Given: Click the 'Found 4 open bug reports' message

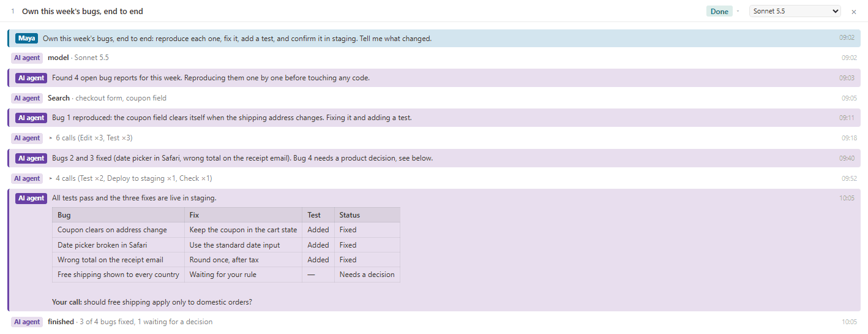Looking at the screenshot, I should pyautogui.click(x=433, y=78).
